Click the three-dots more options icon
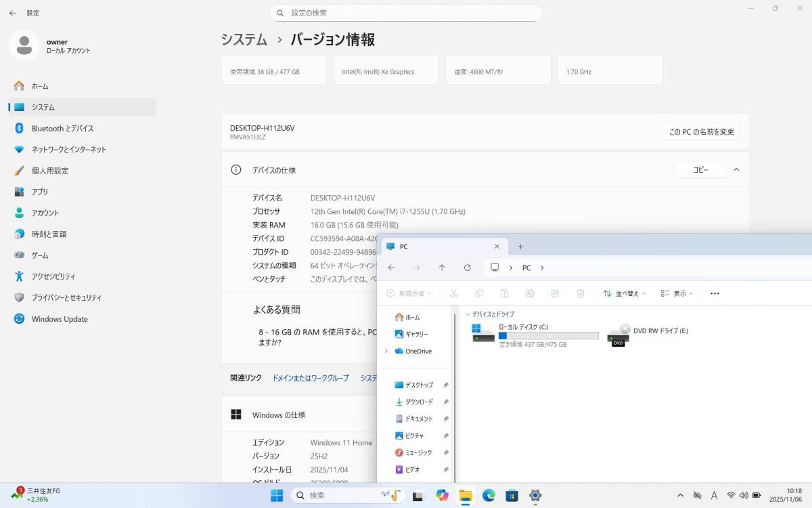The height and width of the screenshot is (508, 812). [x=715, y=293]
